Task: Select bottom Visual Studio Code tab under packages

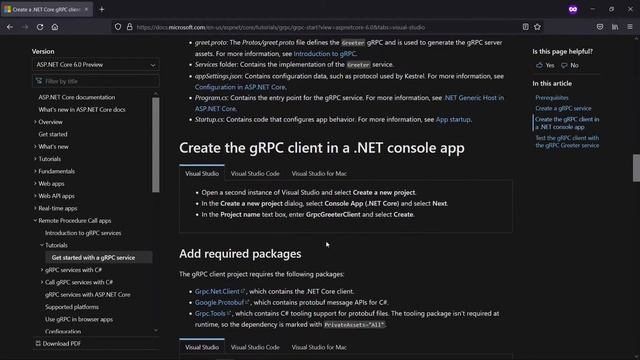Action: click(255, 347)
